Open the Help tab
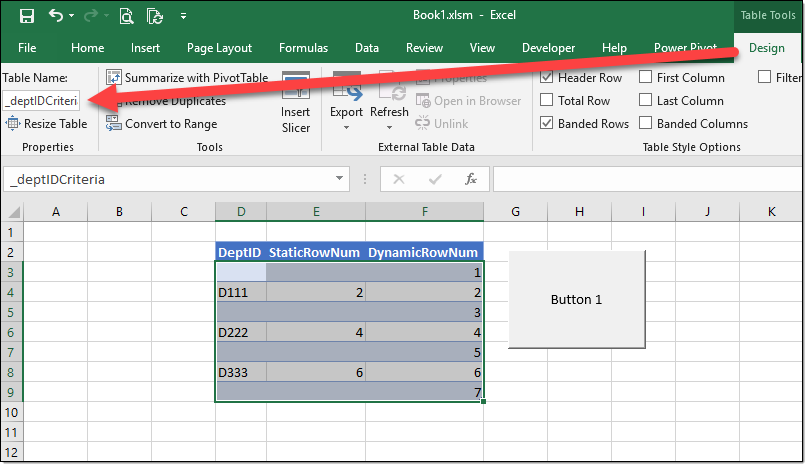The height and width of the screenshot is (467, 808). pos(614,48)
